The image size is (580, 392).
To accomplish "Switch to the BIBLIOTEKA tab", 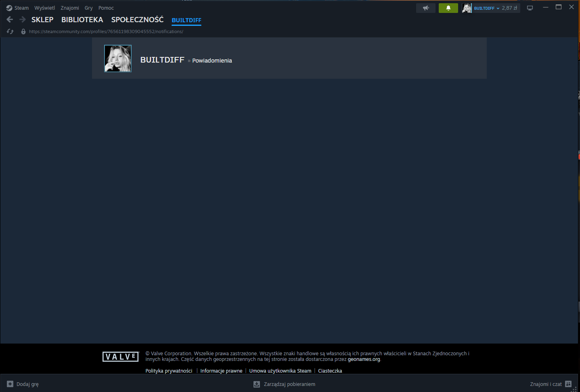I will [82, 20].
